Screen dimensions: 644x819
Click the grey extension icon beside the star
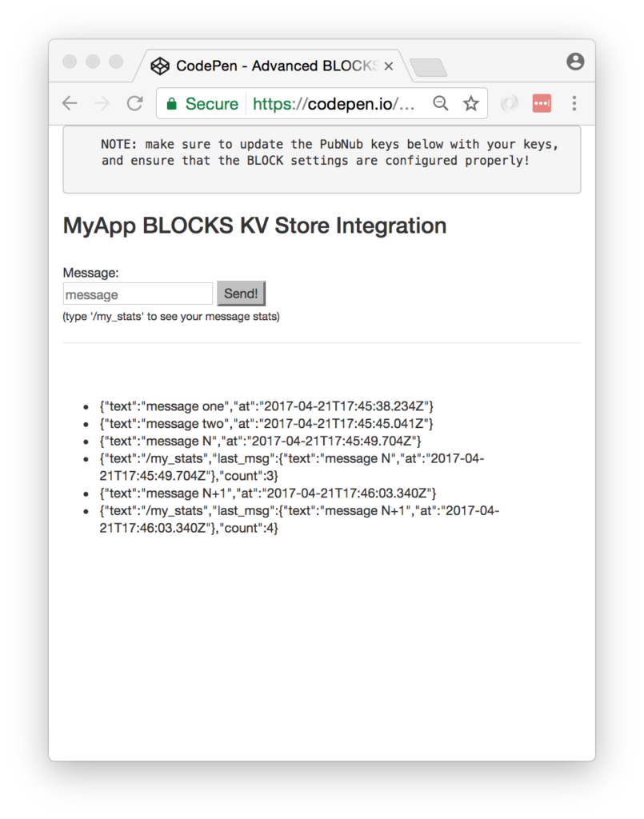509,103
